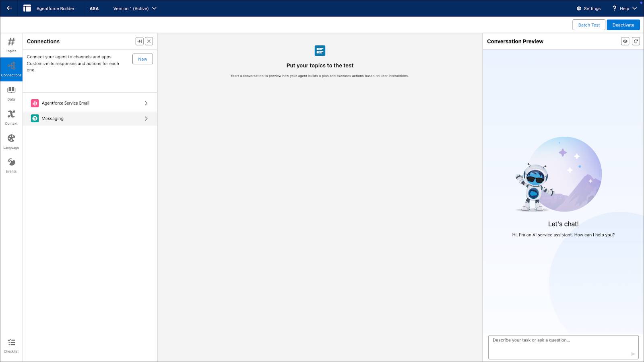Click the send message arrow icon

[x=634, y=354]
